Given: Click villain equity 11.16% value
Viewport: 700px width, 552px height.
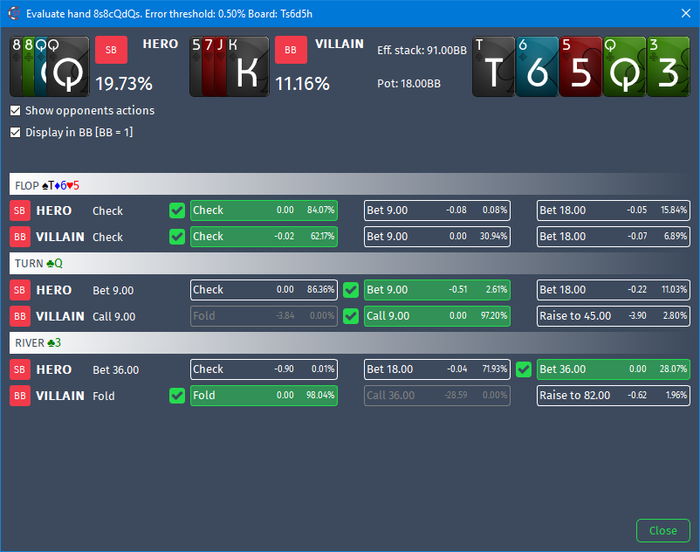Looking at the screenshot, I should tap(302, 84).
